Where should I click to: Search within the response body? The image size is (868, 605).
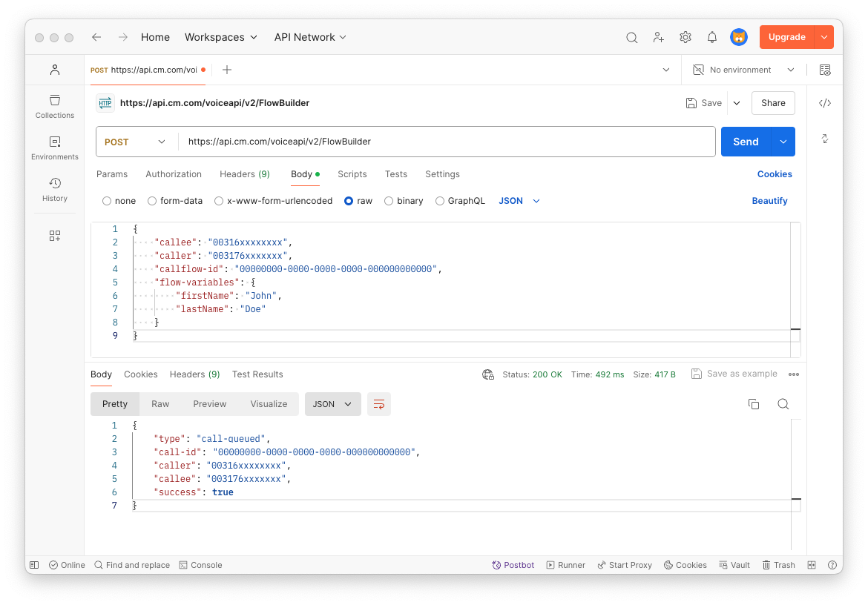point(783,403)
